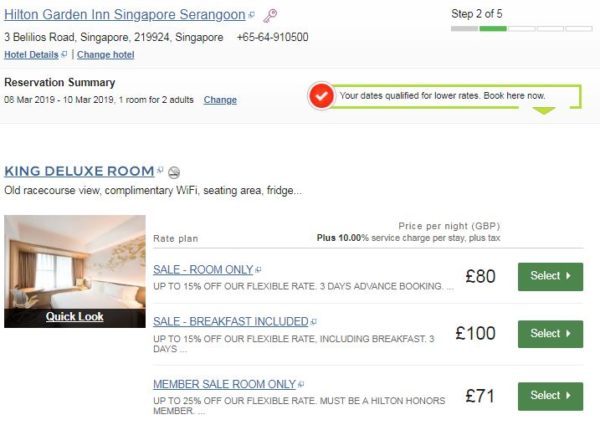Click the popup icon after Sale - Breakfast Included

coord(314,322)
